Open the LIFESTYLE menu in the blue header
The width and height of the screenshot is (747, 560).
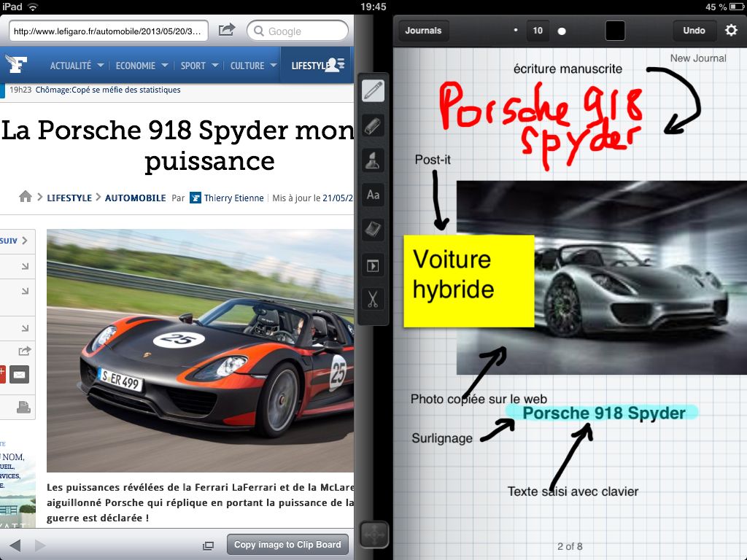point(309,66)
